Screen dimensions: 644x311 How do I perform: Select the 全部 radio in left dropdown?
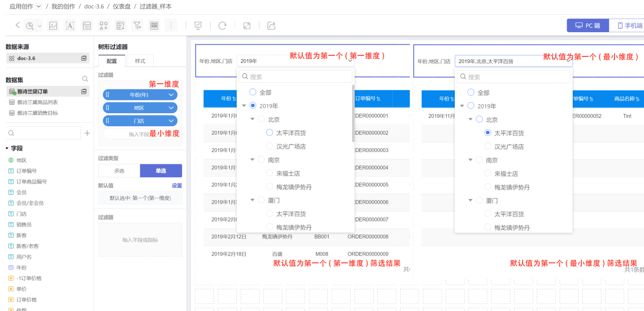pos(253,92)
